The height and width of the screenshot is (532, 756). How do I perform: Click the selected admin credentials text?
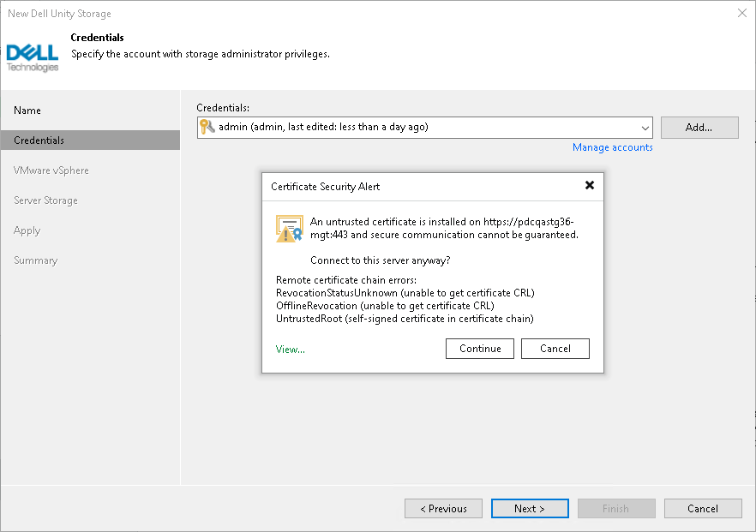pos(323,127)
